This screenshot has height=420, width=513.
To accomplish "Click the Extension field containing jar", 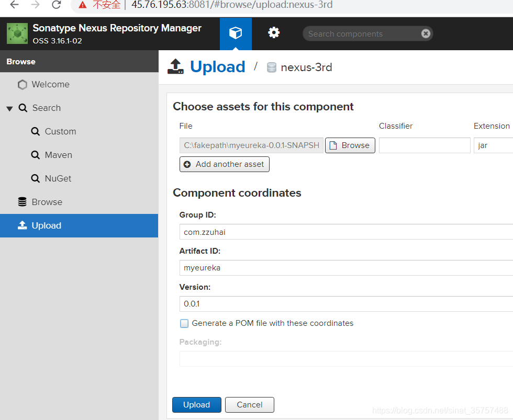I will point(493,145).
